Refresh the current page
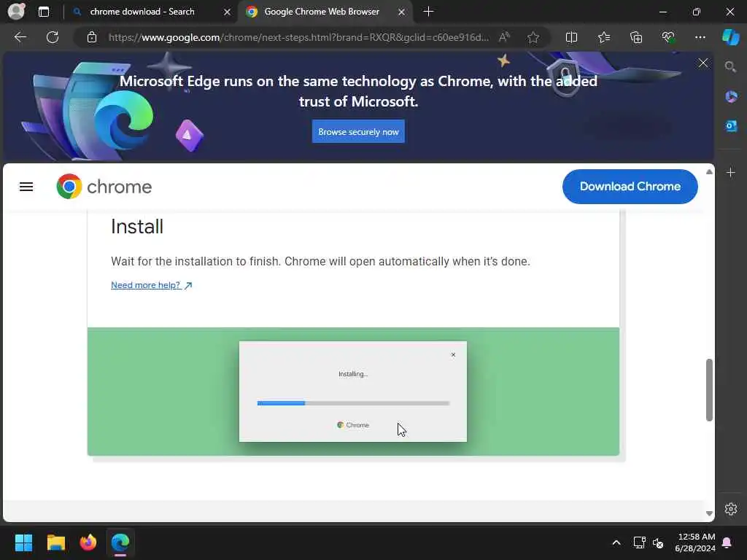 pos(53,37)
